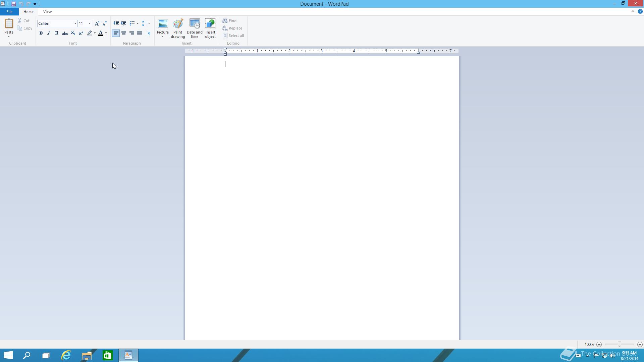Expand the line spacing dropdown
The width and height of the screenshot is (644, 362).
coord(146,23)
